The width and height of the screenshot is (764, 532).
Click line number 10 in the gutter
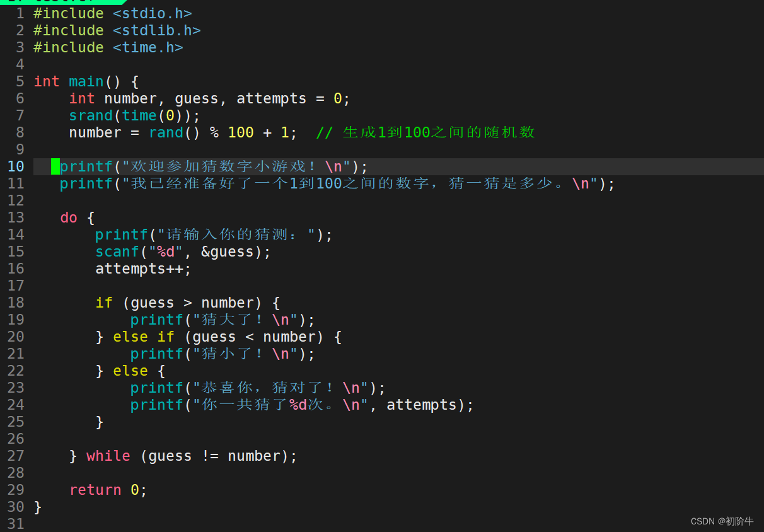[x=16, y=166]
